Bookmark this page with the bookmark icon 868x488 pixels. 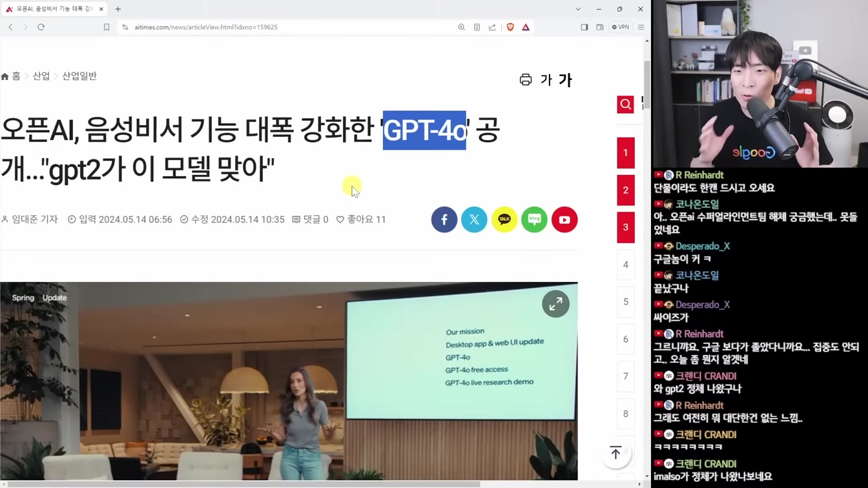click(107, 27)
